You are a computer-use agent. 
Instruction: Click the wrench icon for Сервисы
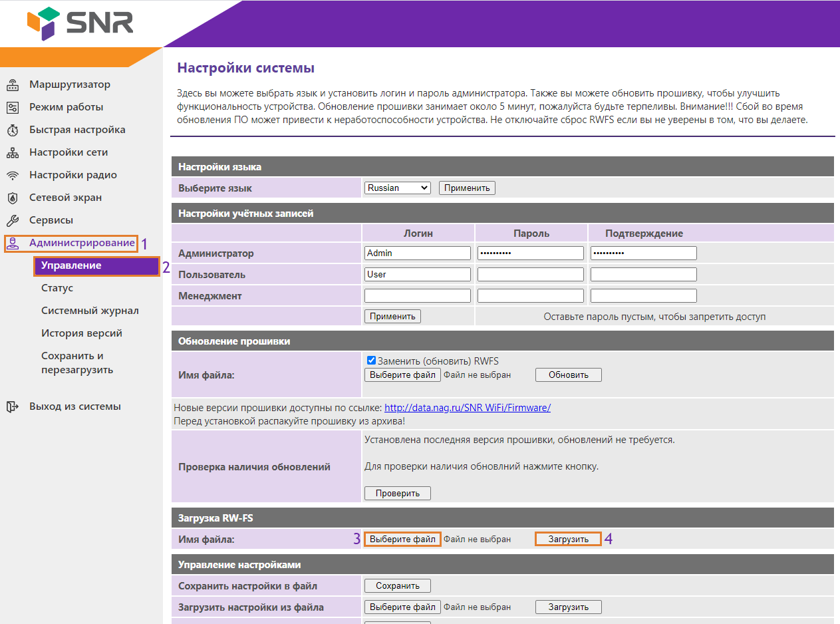point(13,221)
